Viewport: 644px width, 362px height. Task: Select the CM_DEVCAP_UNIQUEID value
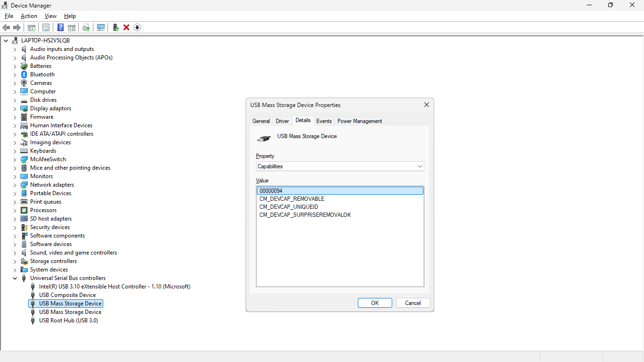tap(289, 207)
